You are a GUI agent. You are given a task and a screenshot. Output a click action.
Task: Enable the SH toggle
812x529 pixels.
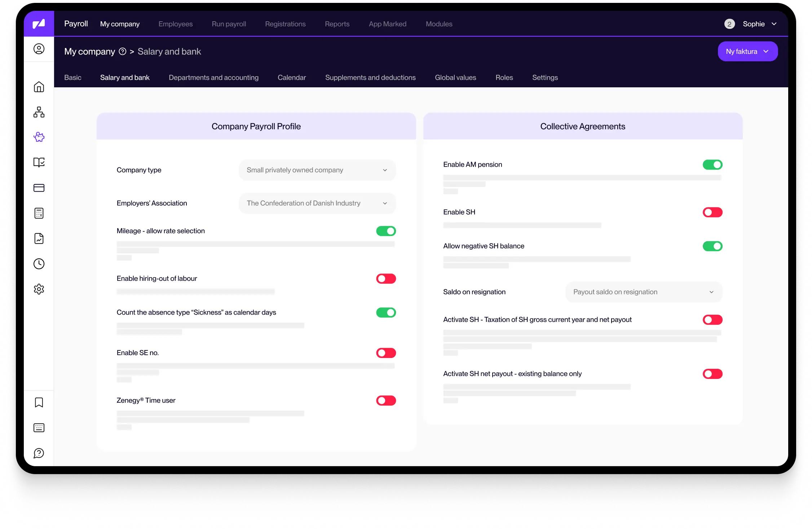(x=712, y=212)
